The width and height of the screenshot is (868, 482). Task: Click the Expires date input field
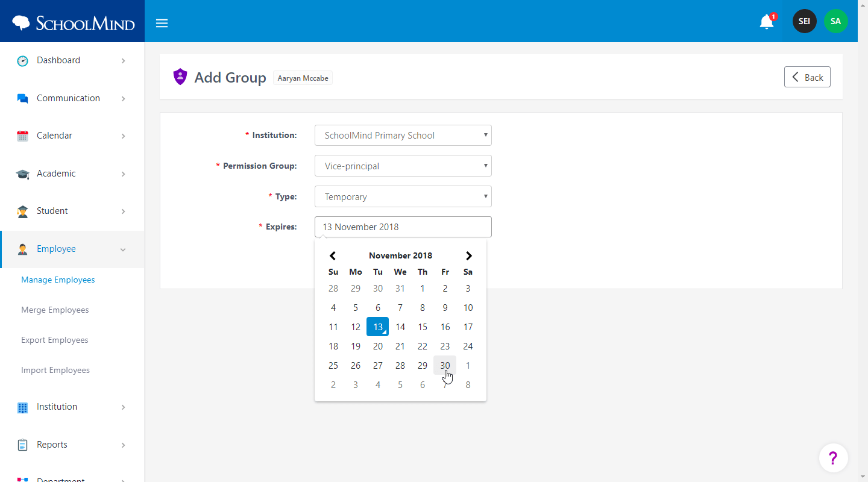click(403, 227)
